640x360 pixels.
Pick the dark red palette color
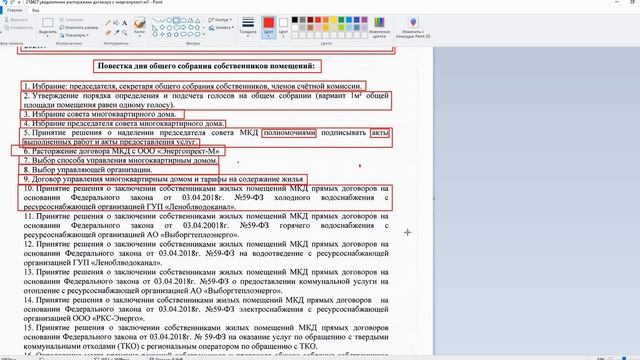click(x=310, y=20)
